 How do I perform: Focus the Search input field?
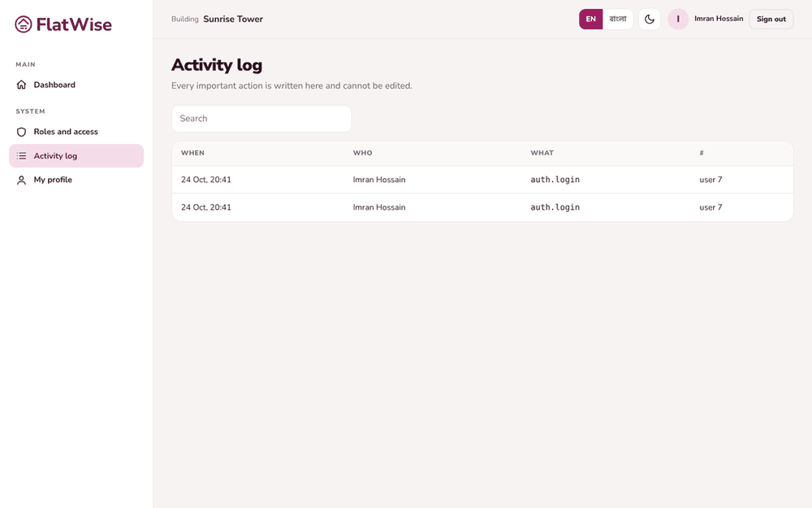tap(261, 119)
